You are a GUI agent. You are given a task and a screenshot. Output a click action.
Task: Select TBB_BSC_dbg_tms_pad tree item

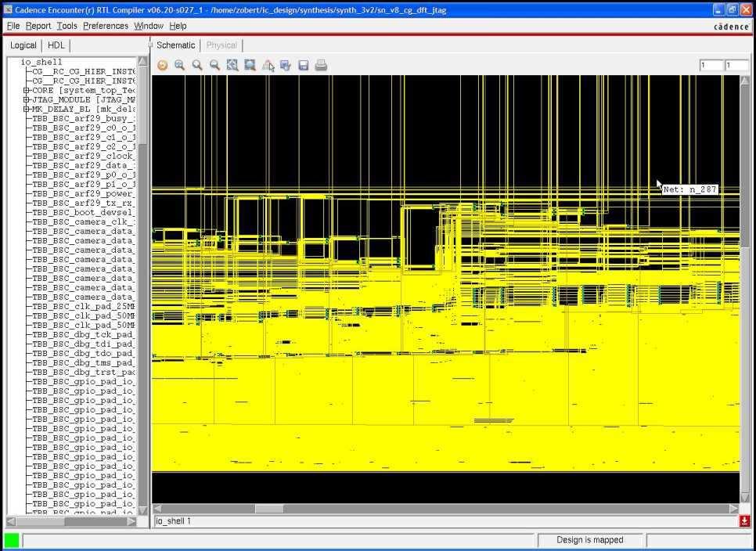[x=84, y=363]
